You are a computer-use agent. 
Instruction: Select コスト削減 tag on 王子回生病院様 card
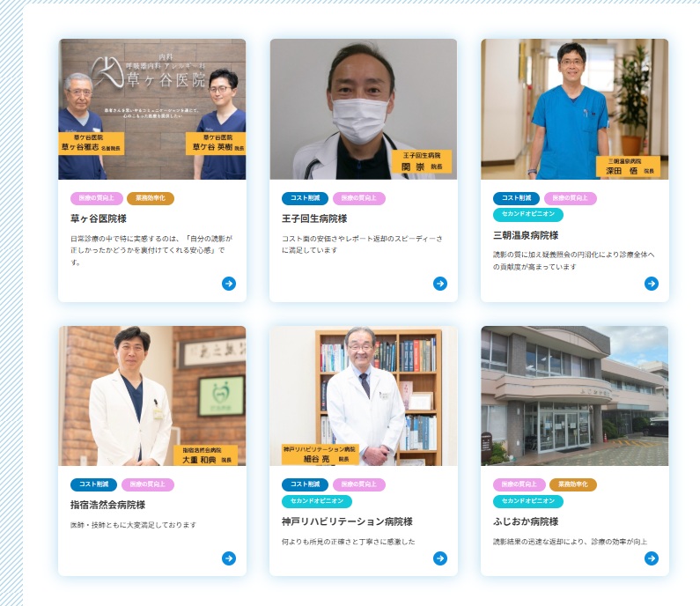pos(305,198)
